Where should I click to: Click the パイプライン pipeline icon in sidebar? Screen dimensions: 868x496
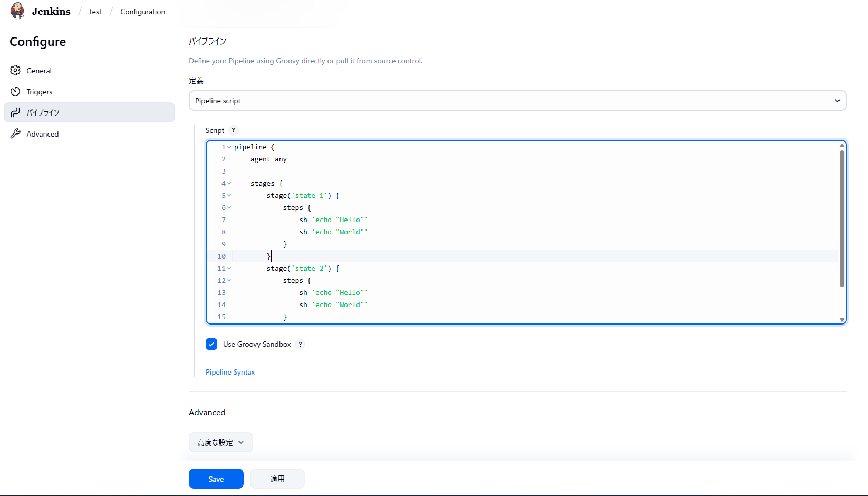(x=15, y=112)
